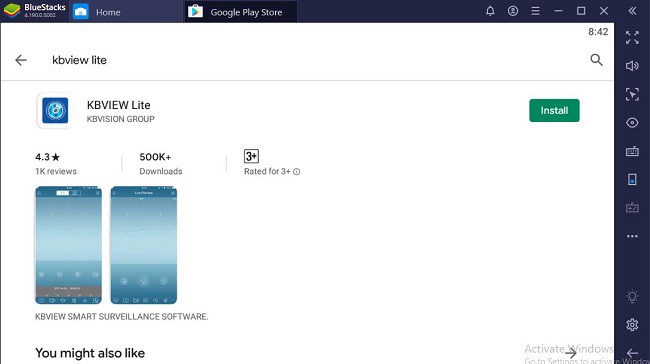
Task: Show info for Rated for 3+
Action: point(296,172)
